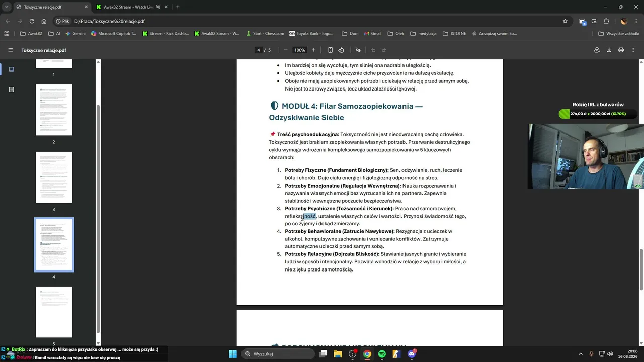Open the Windows Start menu
The width and height of the screenshot is (644, 362).
(x=233, y=354)
